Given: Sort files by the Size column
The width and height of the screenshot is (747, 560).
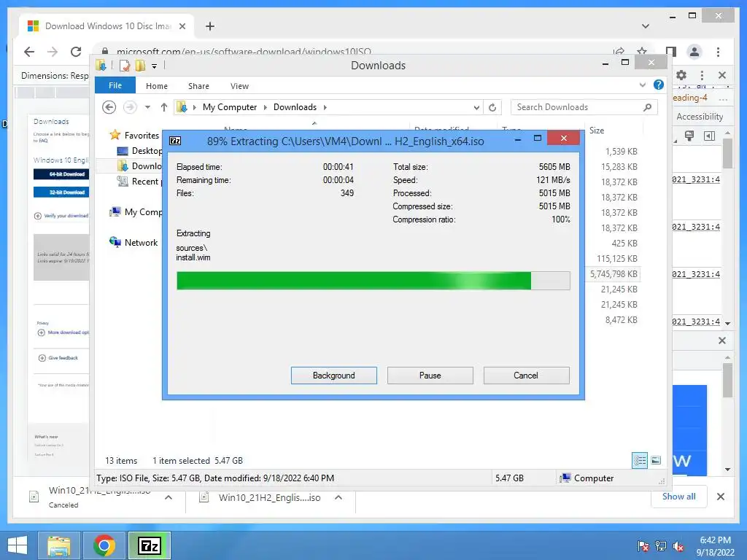Looking at the screenshot, I should [597, 130].
